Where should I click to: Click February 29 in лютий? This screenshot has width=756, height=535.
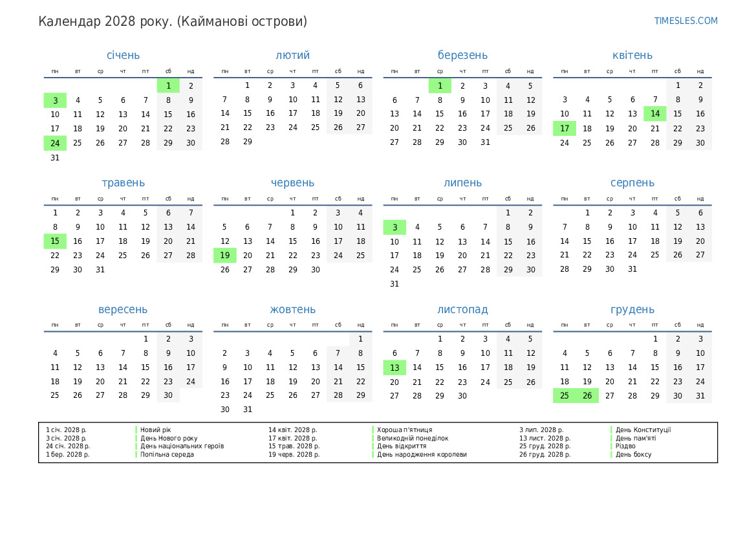[247, 142]
